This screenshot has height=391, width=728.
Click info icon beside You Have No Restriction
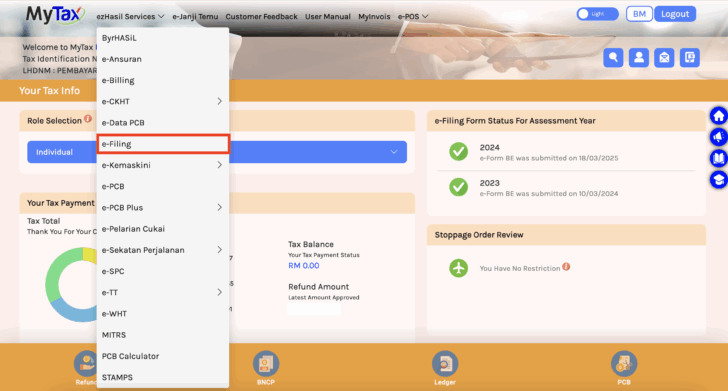(566, 267)
